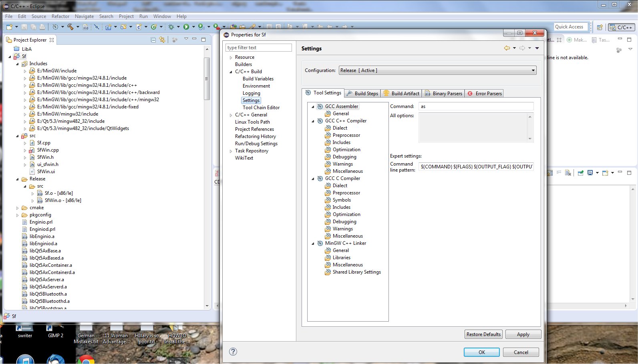638x364 pixels.
Task: Open the Error Parsers tab
Action: coord(485,94)
